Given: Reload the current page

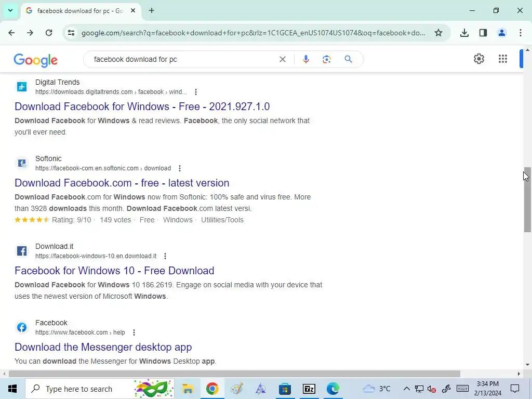Looking at the screenshot, I should 49,33.
